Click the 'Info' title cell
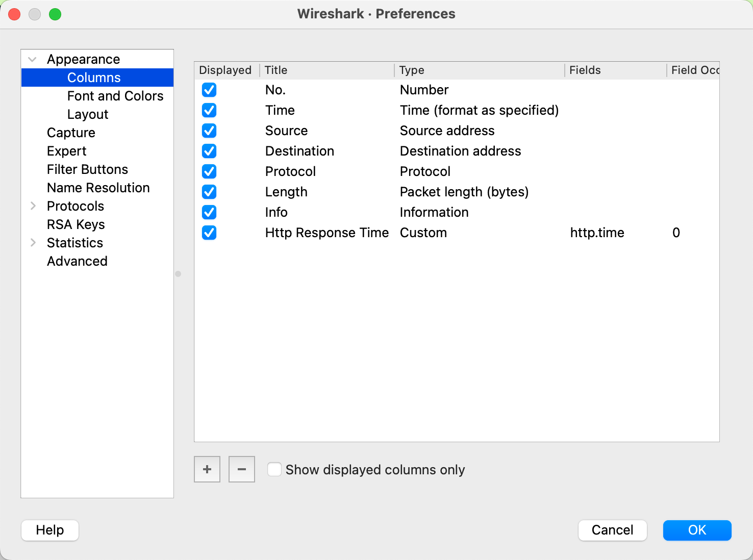The height and width of the screenshot is (560, 753). click(x=277, y=212)
